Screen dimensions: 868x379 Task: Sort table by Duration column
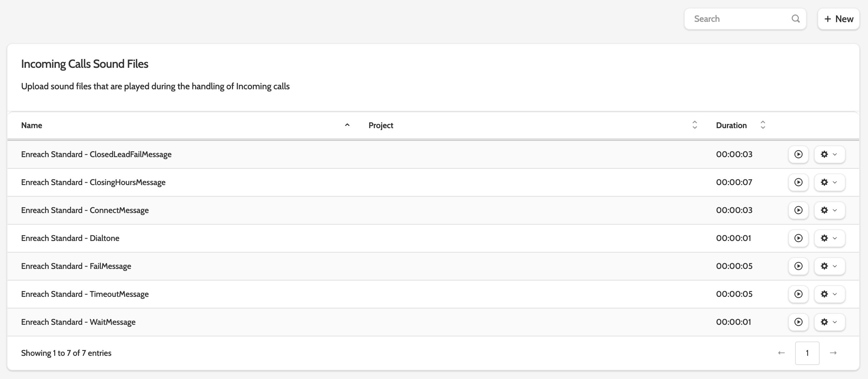763,125
